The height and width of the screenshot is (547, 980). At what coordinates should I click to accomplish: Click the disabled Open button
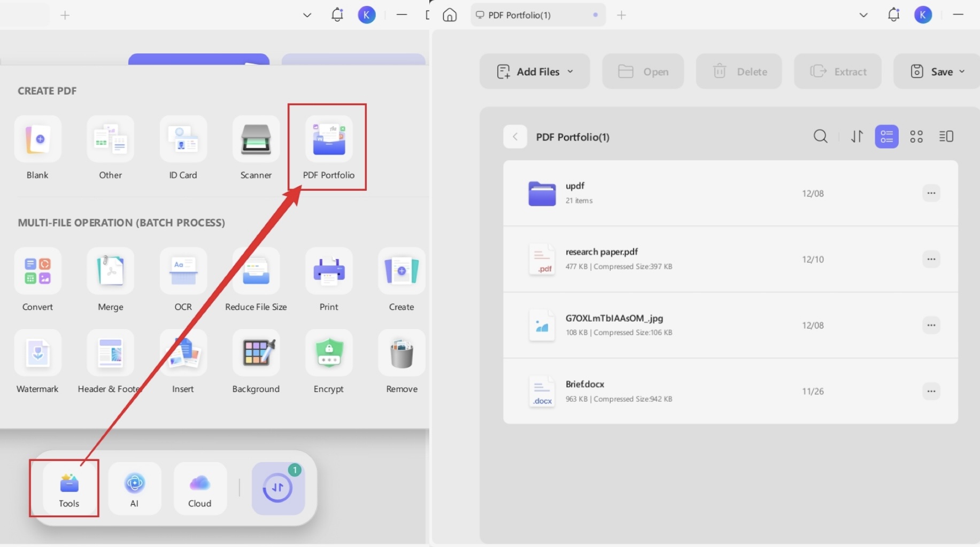coord(643,72)
